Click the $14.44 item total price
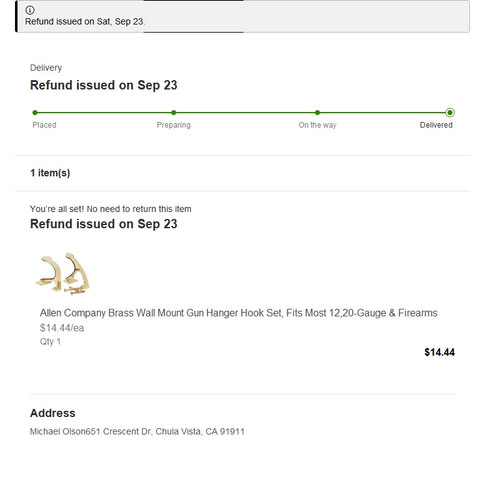 (x=439, y=352)
